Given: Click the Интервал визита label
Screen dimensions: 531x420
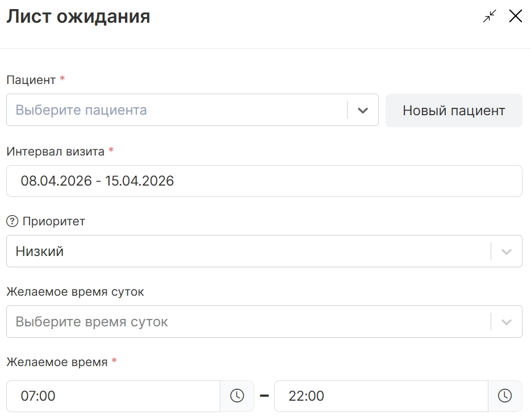Looking at the screenshot, I should [x=56, y=151].
